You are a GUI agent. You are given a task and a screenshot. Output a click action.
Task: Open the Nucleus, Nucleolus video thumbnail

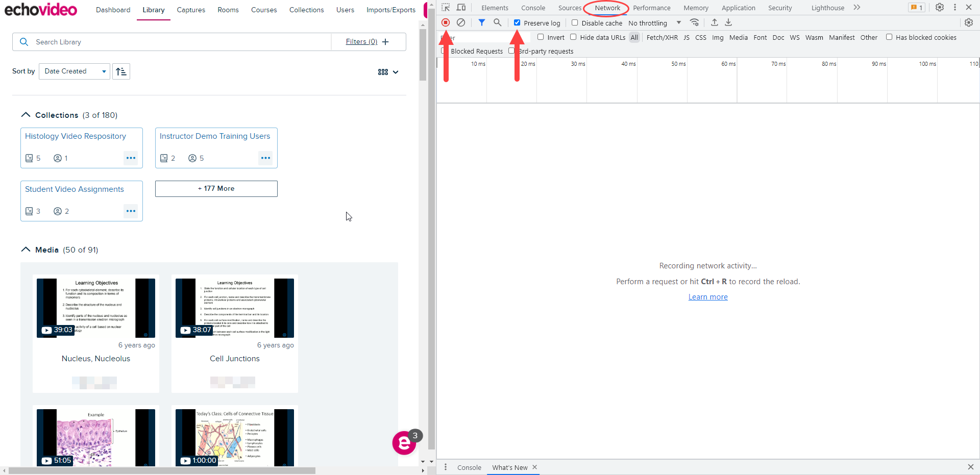(96, 308)
